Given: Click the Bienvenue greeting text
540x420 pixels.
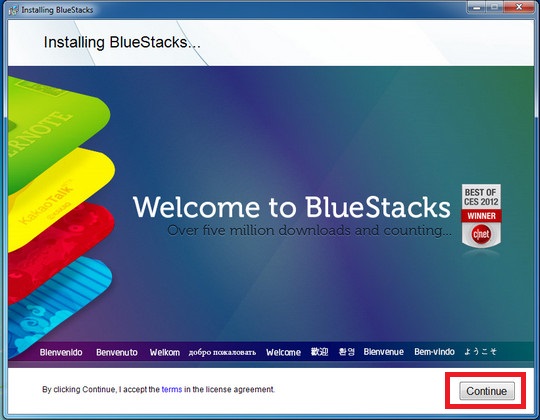Looking at the screenshot, I should (x=384, y=352).
